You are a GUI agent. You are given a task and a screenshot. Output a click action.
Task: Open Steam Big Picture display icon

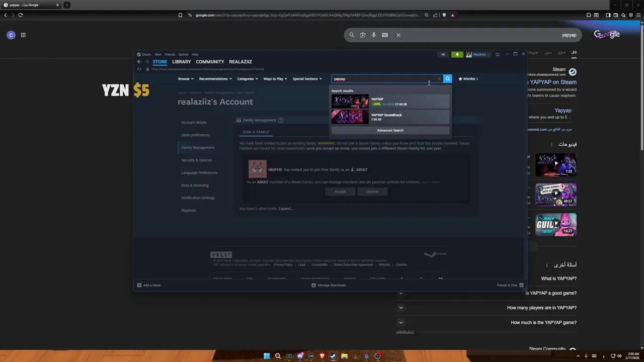pyautogui.click(x=498, y=54)
